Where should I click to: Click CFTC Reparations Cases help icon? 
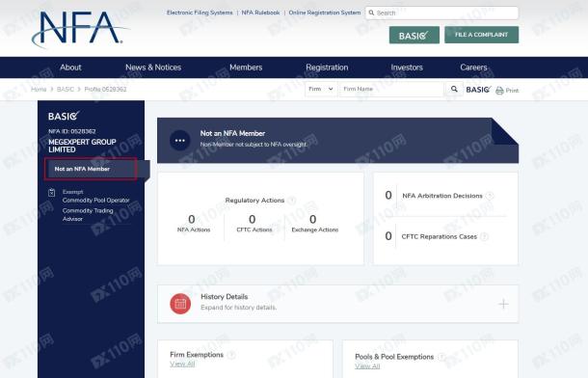click(484, 236)
